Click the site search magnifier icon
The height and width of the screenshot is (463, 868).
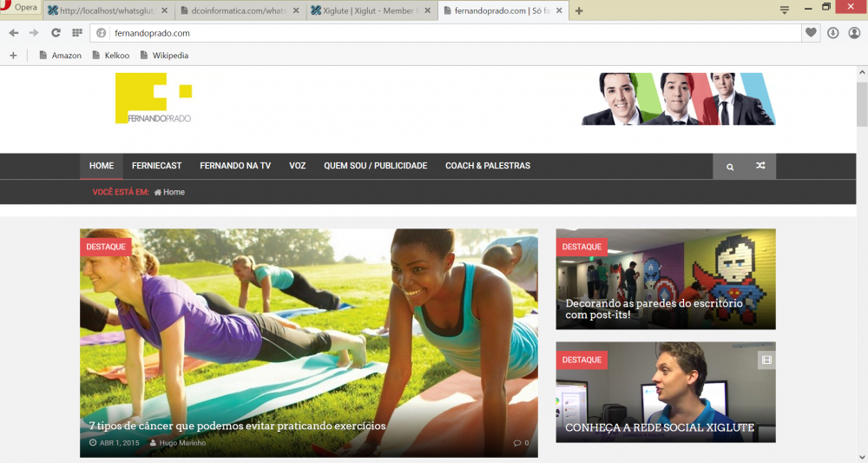730,166
